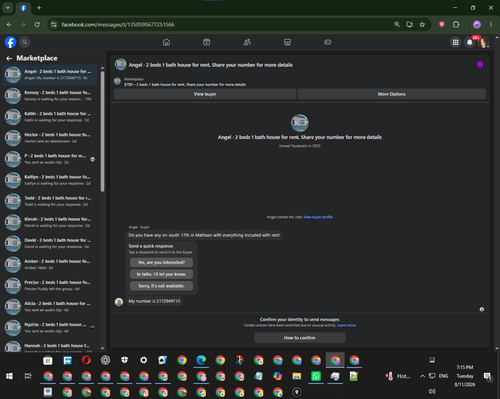Reload the page in Chrome

coord(37,25)
